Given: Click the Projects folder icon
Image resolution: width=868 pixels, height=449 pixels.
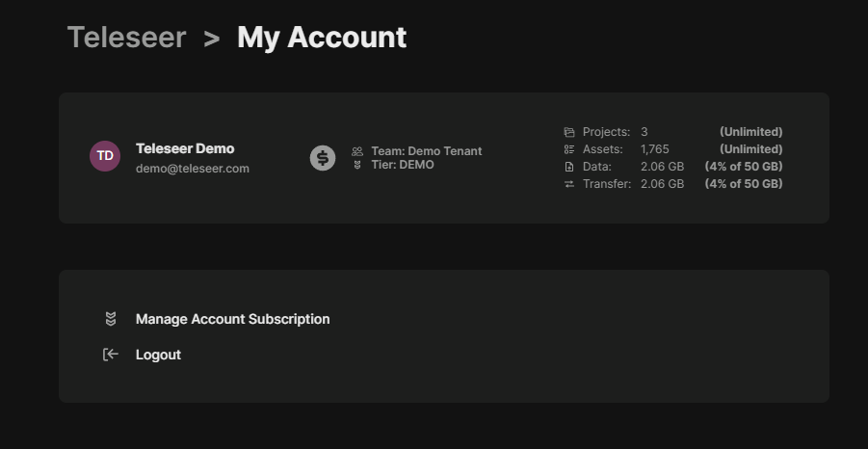Looking at the screenshot, I should [x=569, y=132].
